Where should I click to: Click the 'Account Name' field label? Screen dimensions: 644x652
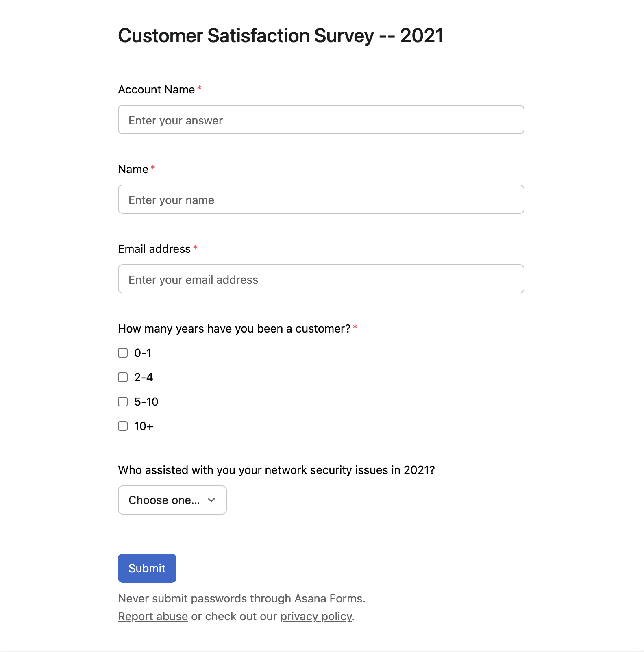[156, 89]
